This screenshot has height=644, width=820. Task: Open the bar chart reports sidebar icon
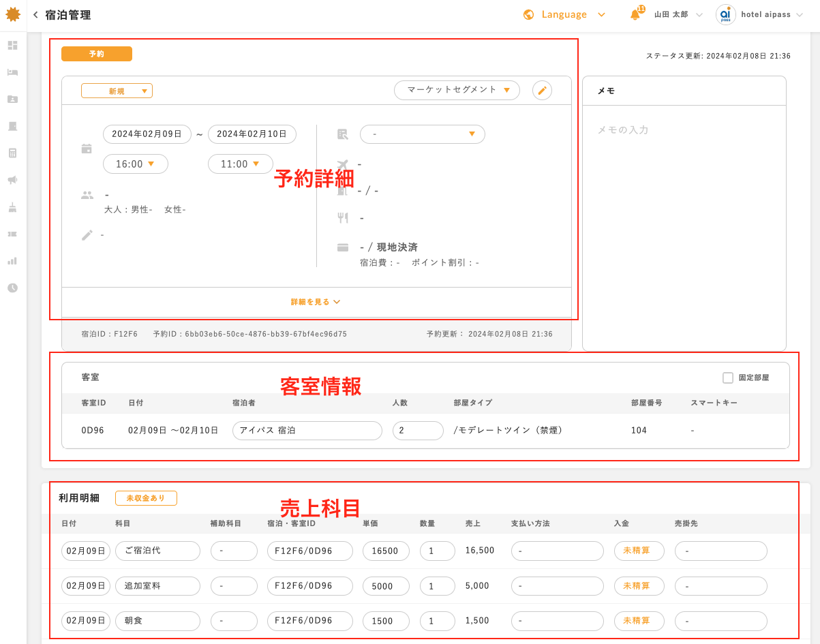click(12, 260)
